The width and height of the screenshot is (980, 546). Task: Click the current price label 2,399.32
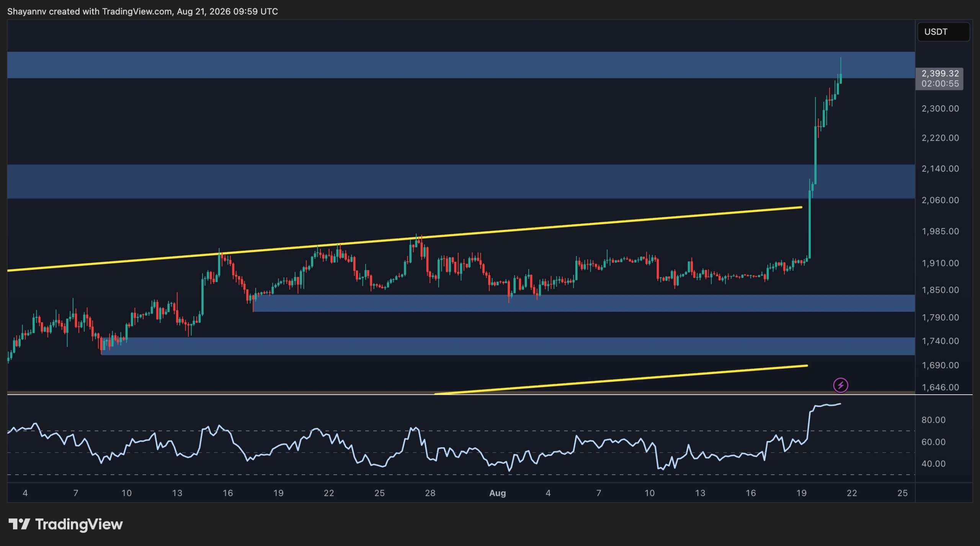[x=940, y=73]
